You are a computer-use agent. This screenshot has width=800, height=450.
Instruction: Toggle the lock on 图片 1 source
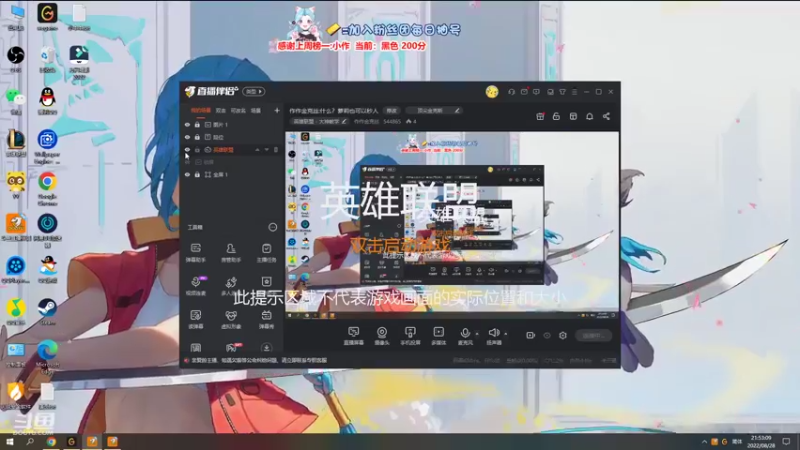tap(197, 124)
